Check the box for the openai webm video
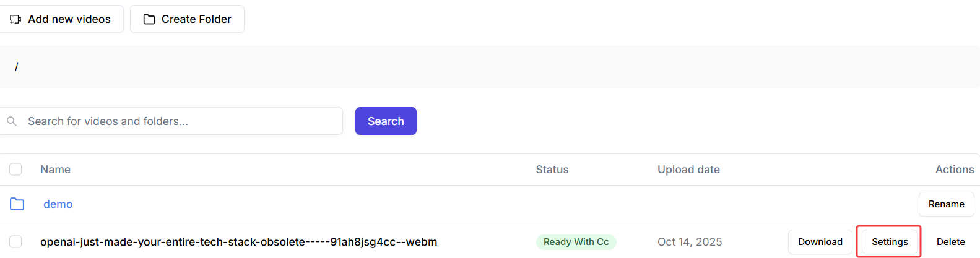The image size is (980, 258). point(15,242)
